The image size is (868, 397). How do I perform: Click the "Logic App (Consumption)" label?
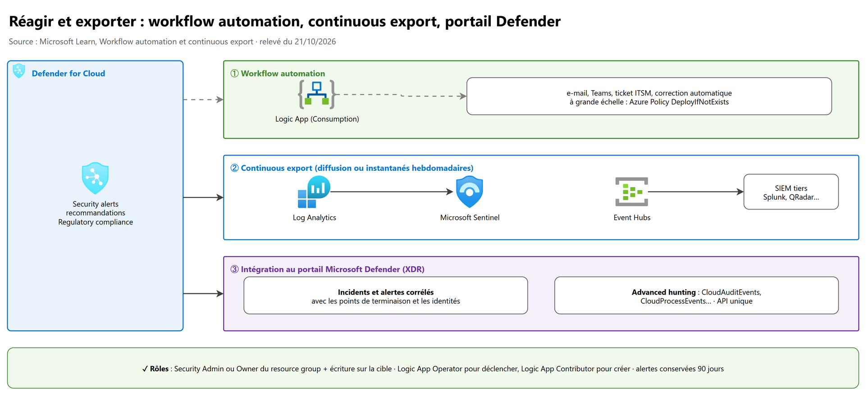pyautogui.click(x=317, y=119)
